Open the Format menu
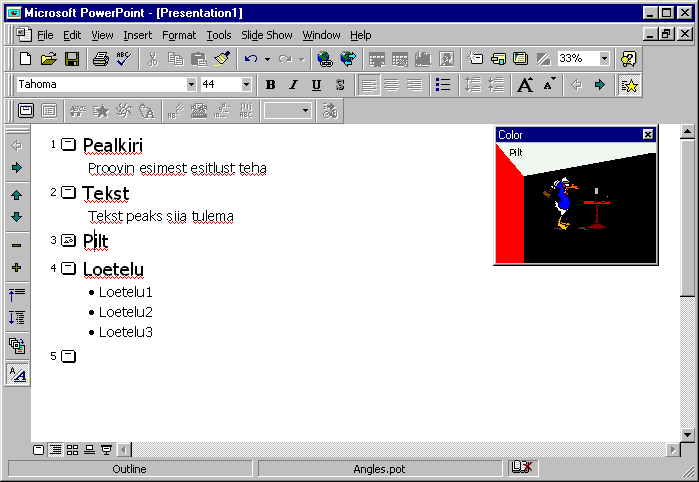 tap(179, 35)
